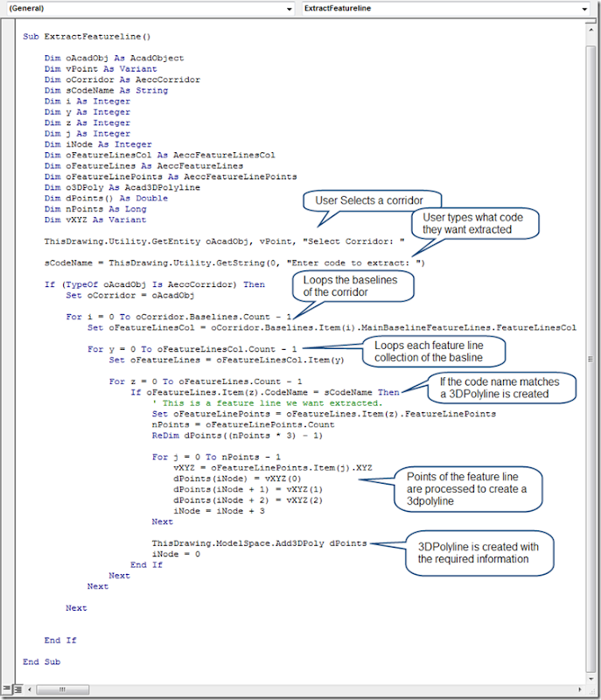Click the vertical scrollbar up arrow
The image size is (601, 700).
point(591,30)
